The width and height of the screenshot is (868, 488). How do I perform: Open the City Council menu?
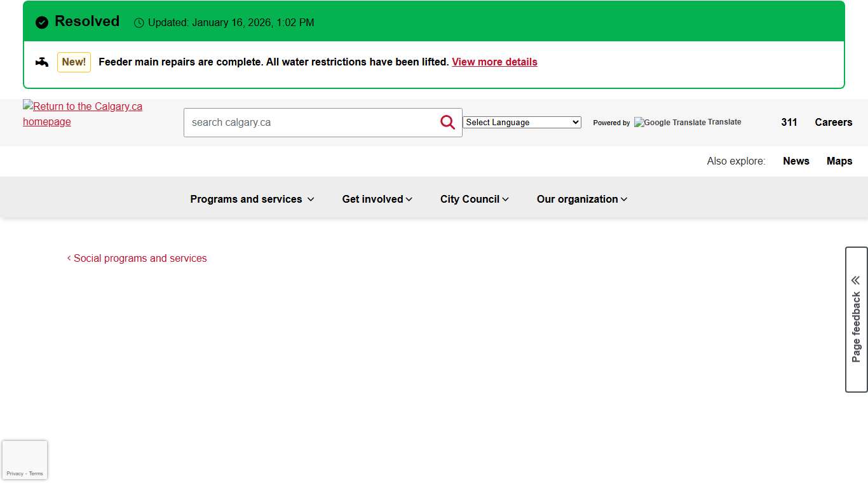[475, 200]
